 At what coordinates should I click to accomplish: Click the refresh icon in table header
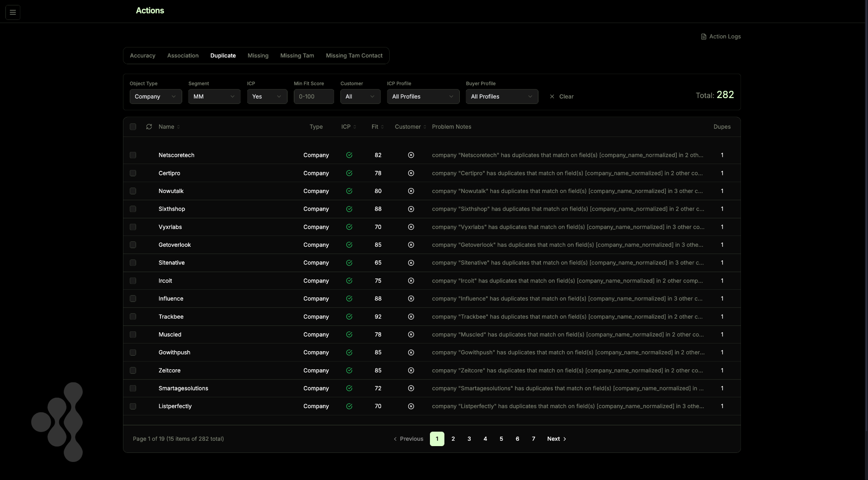coord(149,127)
